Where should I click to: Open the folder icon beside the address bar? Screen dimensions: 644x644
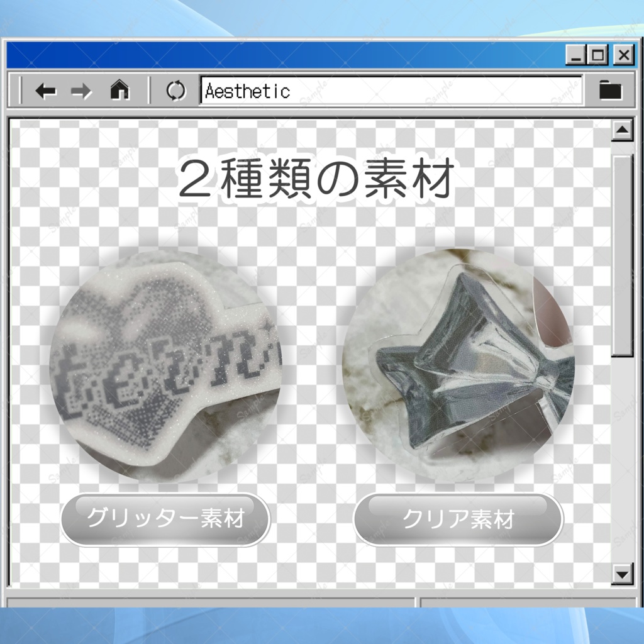609,91
